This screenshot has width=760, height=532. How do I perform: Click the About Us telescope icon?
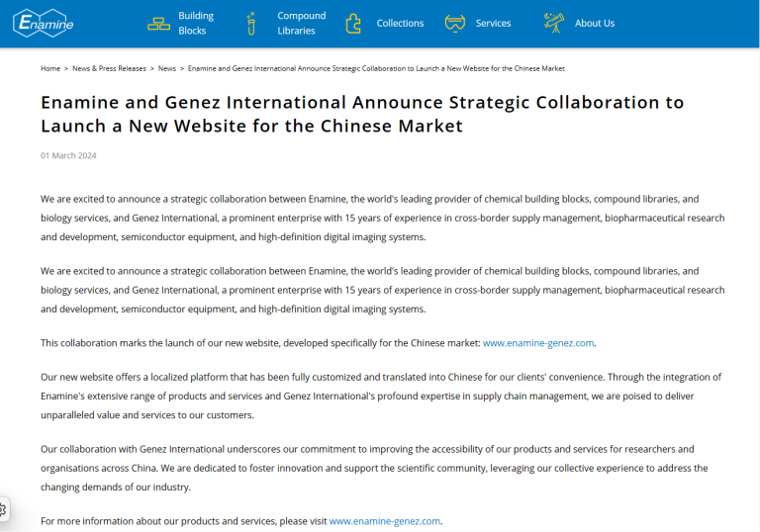554,23
